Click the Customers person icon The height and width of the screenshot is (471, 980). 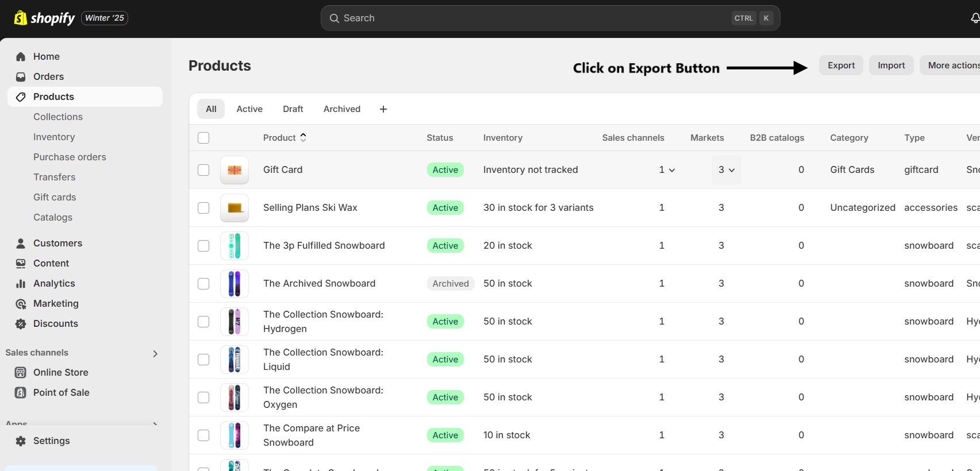click(21, 243)
